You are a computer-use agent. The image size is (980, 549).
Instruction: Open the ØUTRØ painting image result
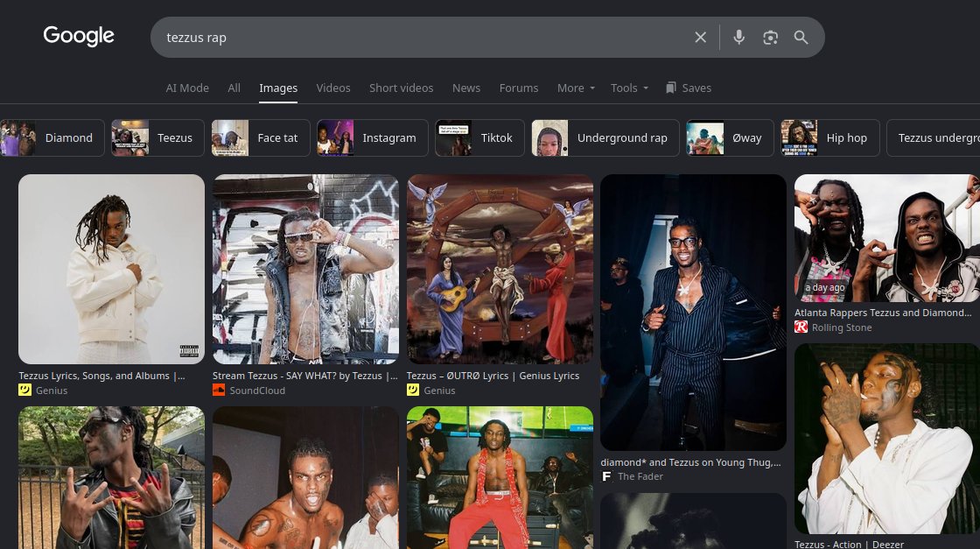click(500, 269)
